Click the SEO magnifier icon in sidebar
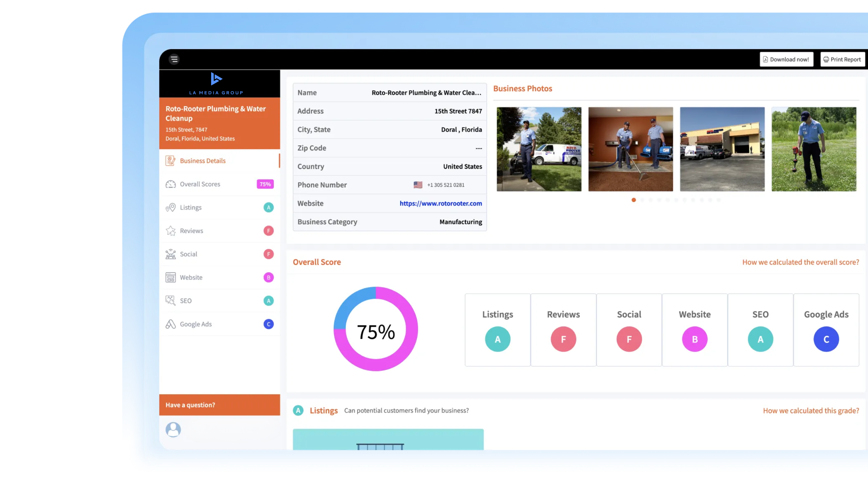The width and height of the screenshot is (868, 488). [170, 301]
